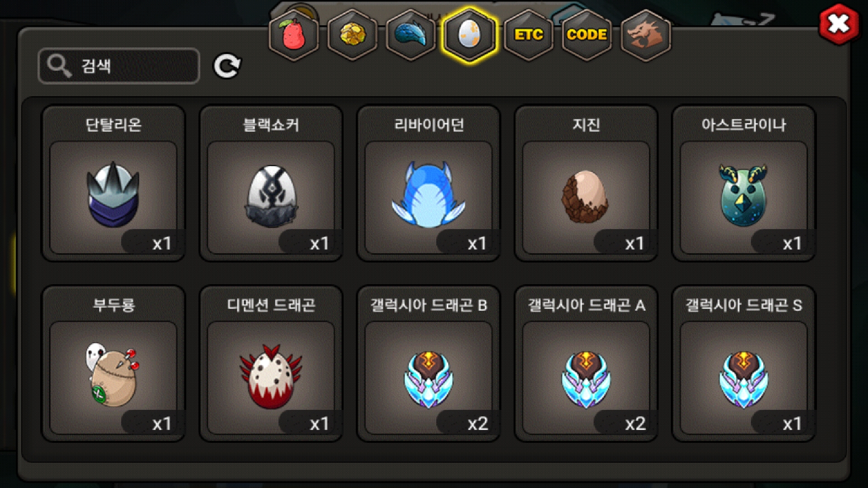Choose the 블랙쇼커 egg
This screenshot has width=868, height=488.
point(271,183)
